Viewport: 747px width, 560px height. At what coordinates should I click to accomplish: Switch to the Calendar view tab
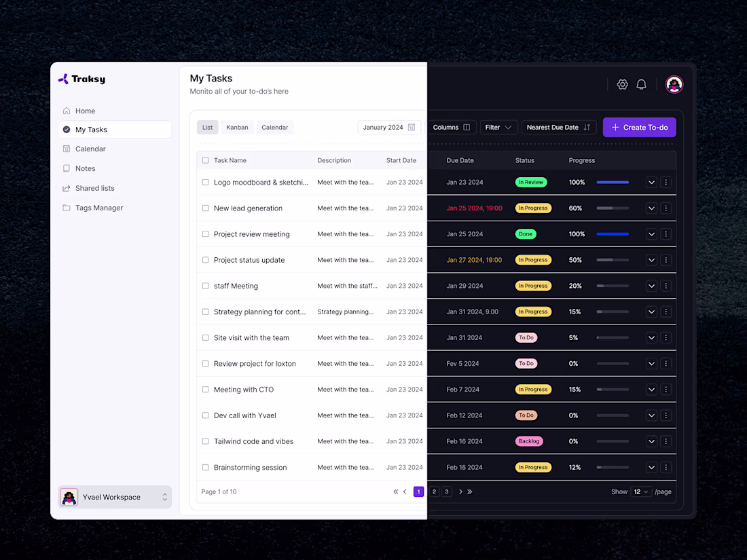click(274, 127)
